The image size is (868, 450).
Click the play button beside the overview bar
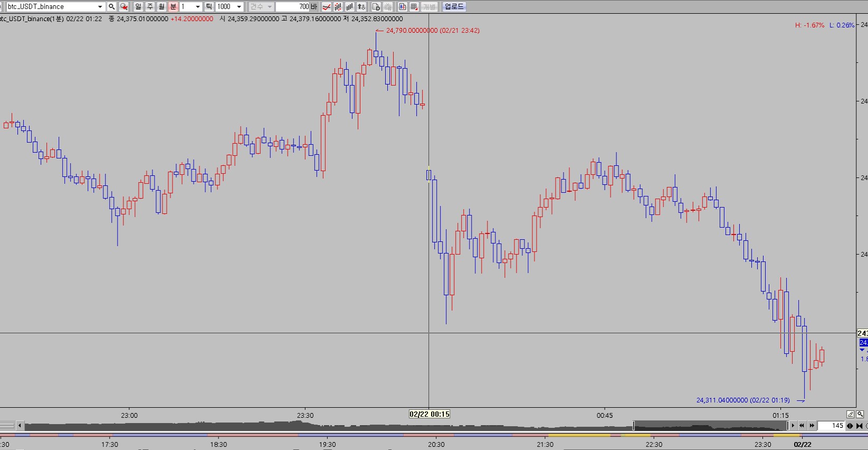tap(793, 426)
